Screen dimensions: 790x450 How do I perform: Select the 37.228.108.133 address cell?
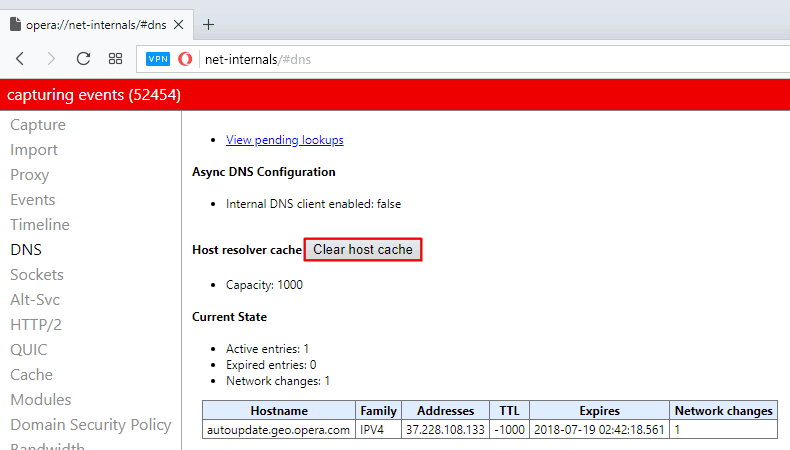(x=445, y=430)
